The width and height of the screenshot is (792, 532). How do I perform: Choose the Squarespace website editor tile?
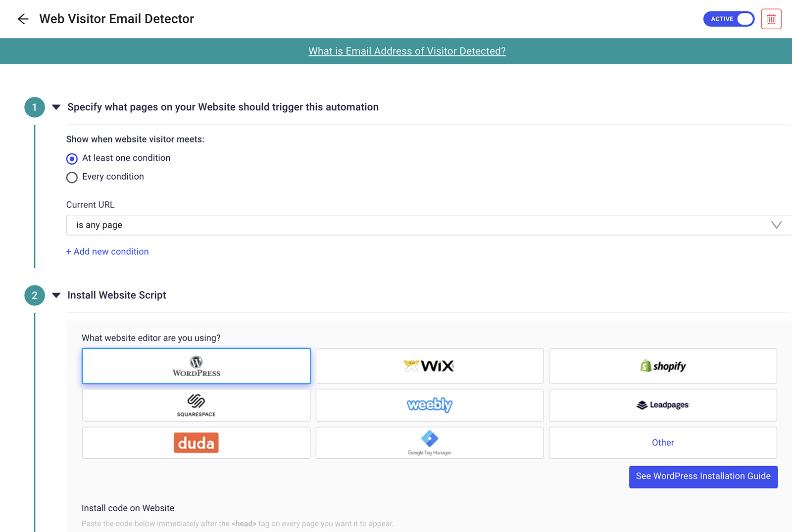[x=197, y=405]
